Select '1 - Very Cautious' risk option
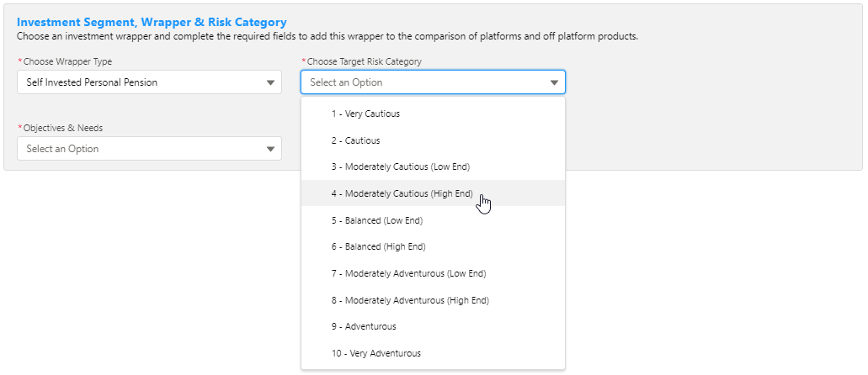868x375 pixels. 365,114
